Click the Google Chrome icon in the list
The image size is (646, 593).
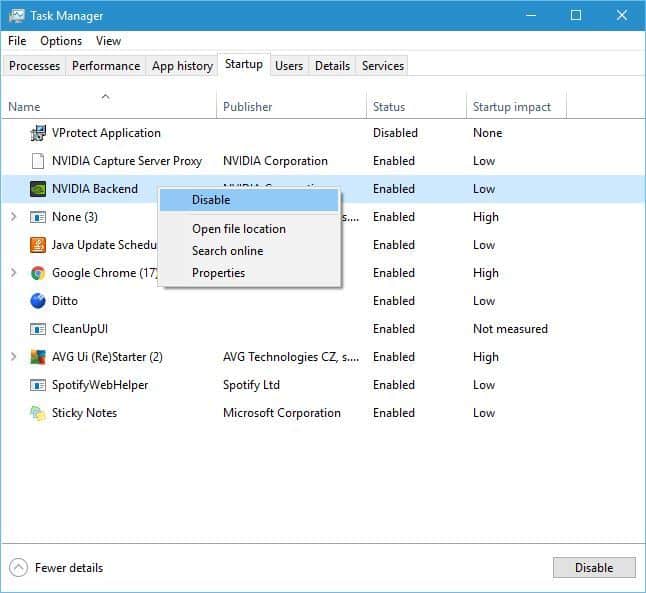coord(38,273)
